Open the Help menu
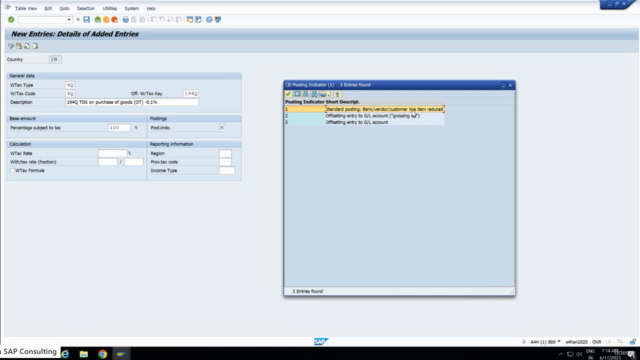The height and width of the screenshot is (360, 640). pyautogui.click(x=151, y=8)
